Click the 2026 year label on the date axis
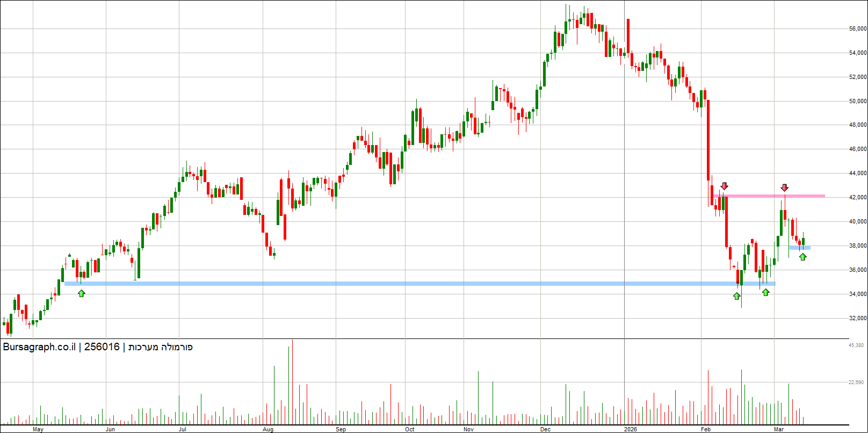This screenshot has width=868, height=433. click(x=631, y=429)
